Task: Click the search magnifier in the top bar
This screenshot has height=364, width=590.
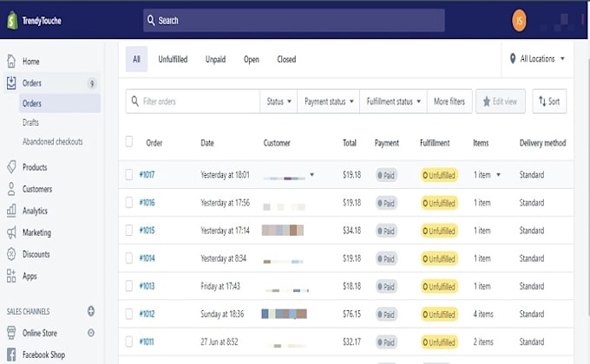Action: point(151,20)
